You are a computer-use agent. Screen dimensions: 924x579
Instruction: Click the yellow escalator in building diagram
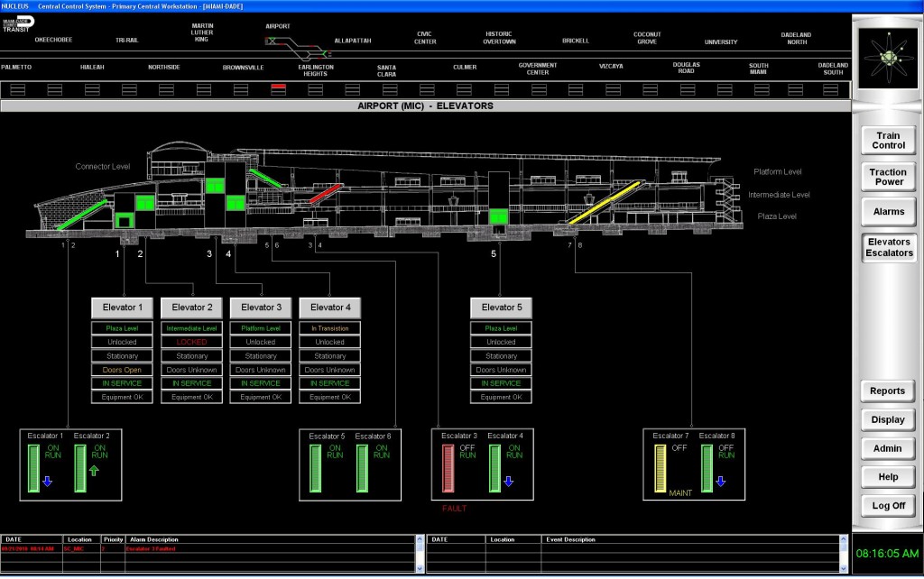pos(605,202)
